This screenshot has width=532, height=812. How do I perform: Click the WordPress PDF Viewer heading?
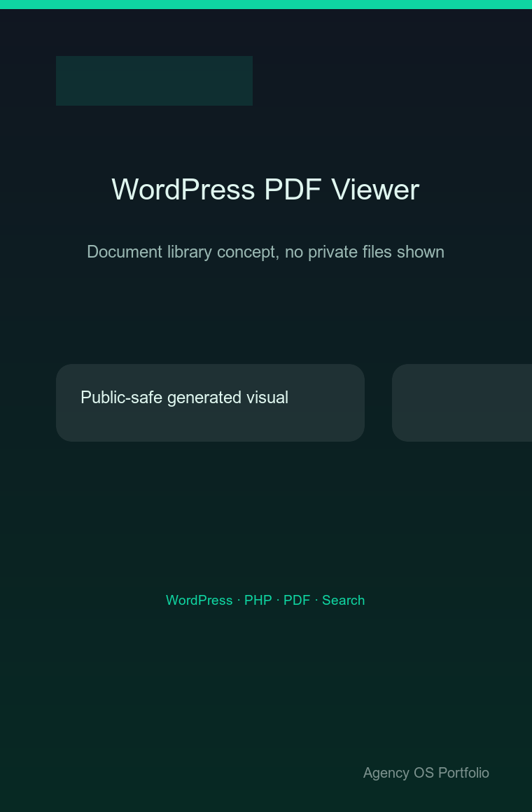[265, 190]
